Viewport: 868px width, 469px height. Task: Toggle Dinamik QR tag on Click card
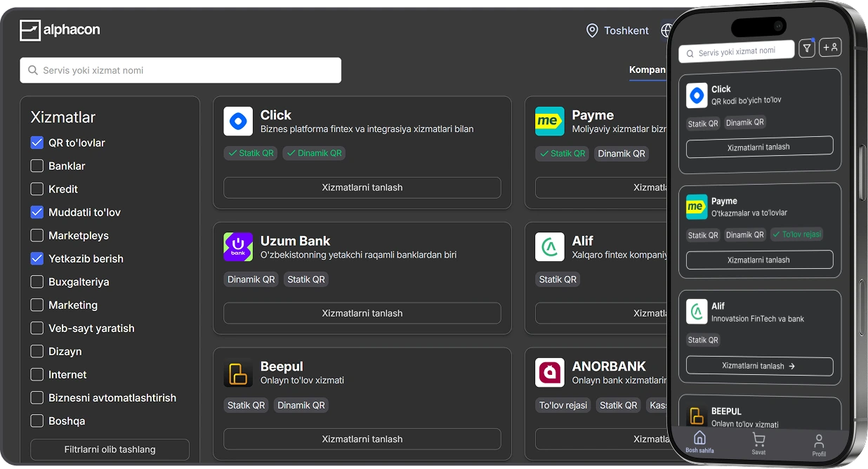[x=314, y=153]
